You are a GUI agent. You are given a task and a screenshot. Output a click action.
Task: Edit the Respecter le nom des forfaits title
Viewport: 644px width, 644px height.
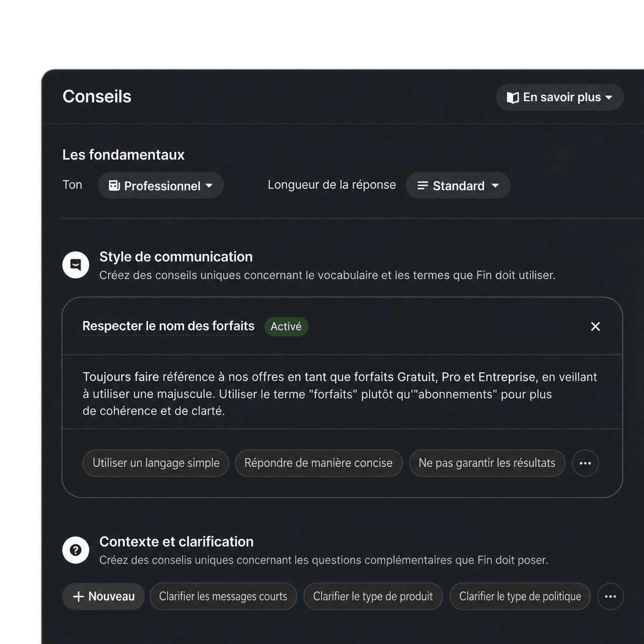[x=168, y=326]
